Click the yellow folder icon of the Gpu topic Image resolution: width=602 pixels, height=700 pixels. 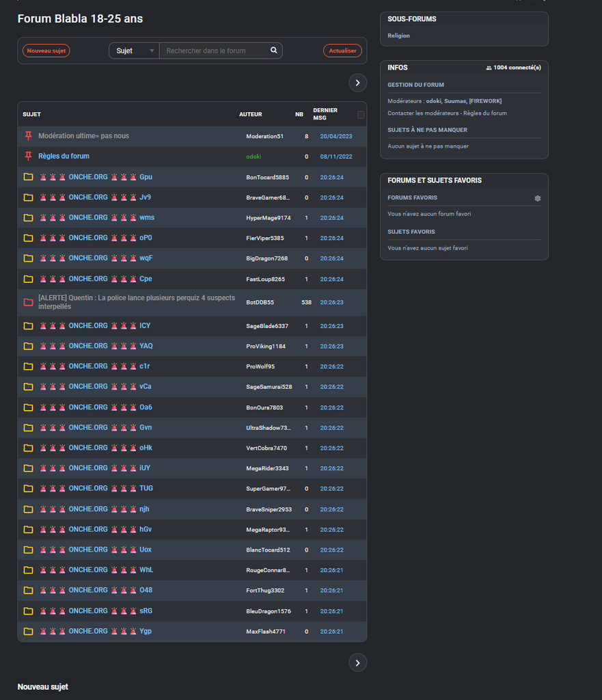click(x=28, y=177)
